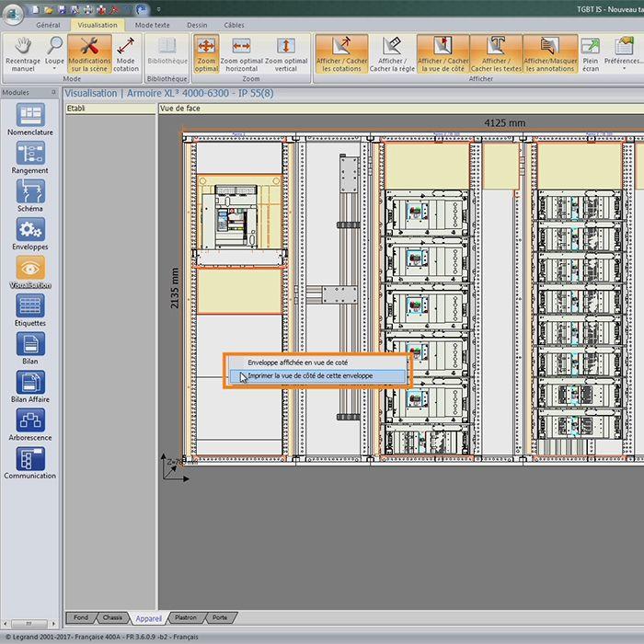Viewport: 644px width, 644px height.
Task: Open the quick-access toolbar customize arrow
Action: (x=158, y=9)
